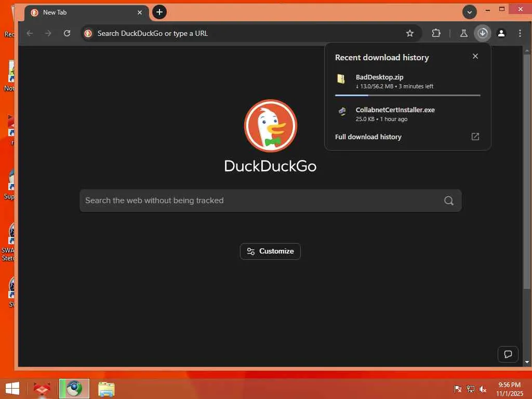Open Full download history link
Image resolution: width=532 pixels, height=399 pixels.
point(368,137)
